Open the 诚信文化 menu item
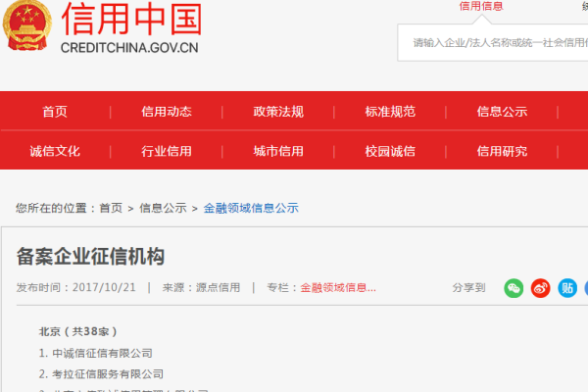The image size is (588, 392). tap(55, 151)
